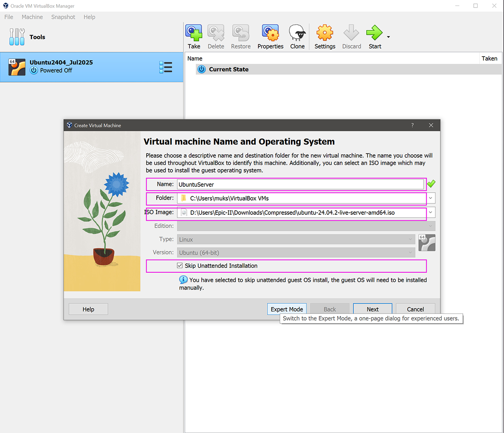Start the VM with the green arrow
Screen dimensions: 504x433
click(x=375, y=33)
